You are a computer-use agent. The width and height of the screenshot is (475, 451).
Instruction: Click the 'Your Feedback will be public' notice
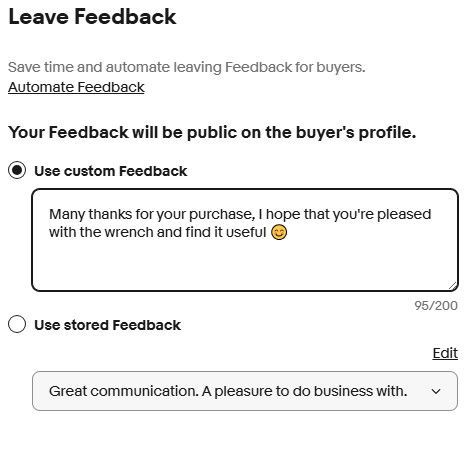point(212,132)
